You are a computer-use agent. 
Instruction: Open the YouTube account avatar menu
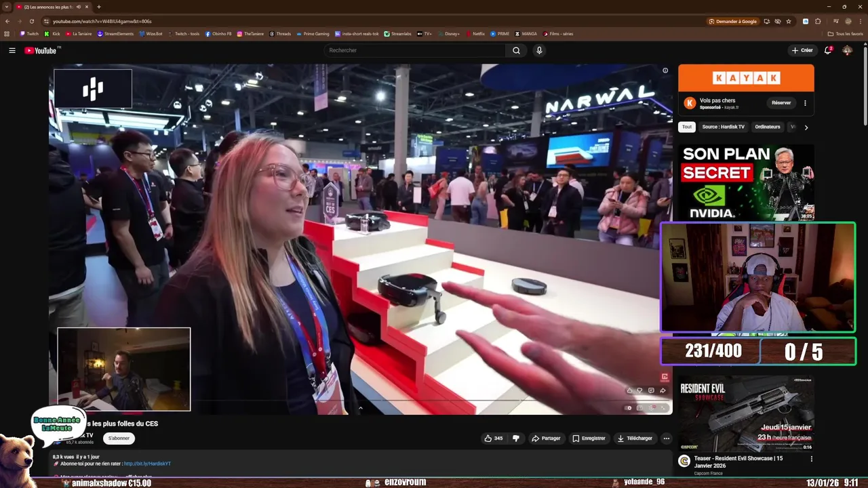(x=847, y=50)
